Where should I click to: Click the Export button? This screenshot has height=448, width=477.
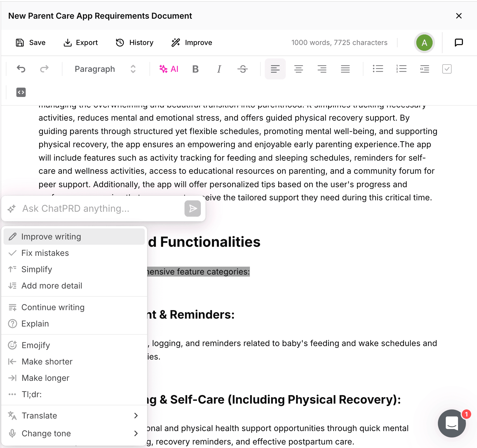pos(80,43)
